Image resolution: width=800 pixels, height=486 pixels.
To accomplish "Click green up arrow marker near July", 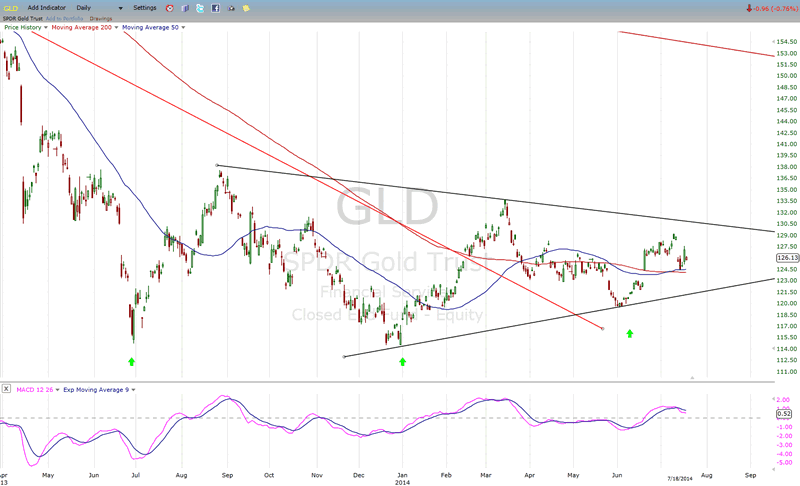I will tap(131, 361).
